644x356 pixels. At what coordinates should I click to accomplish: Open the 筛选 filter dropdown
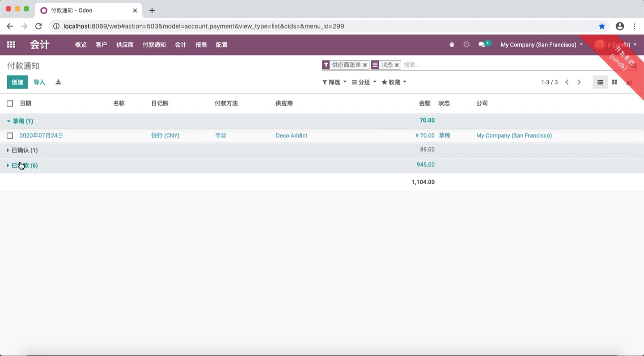(x=334, y=82)
